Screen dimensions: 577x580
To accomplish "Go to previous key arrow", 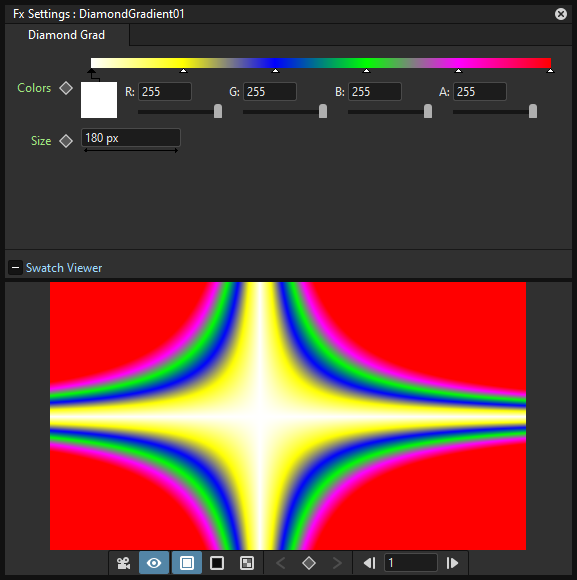I will 281,563.
